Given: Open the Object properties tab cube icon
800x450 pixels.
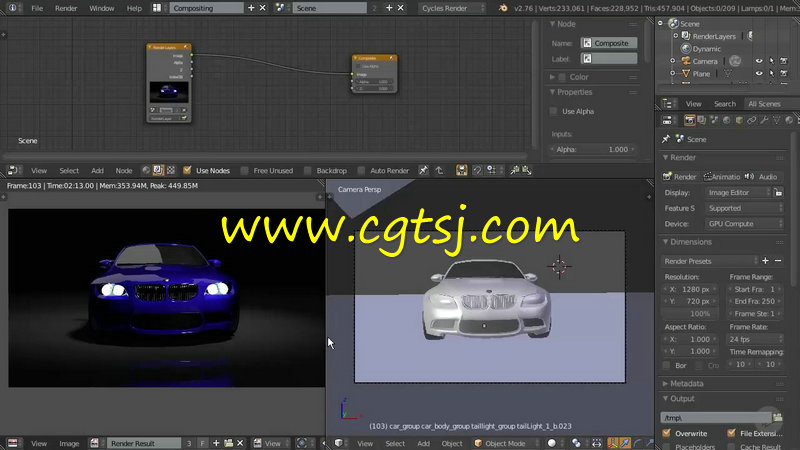Looking at the screenshot, I should [739, 120].
